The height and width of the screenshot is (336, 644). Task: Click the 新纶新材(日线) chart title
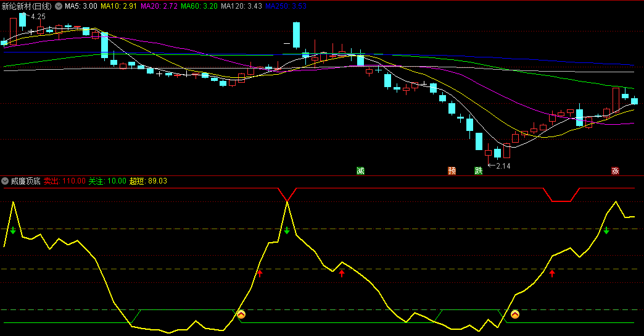click(27, 6)
